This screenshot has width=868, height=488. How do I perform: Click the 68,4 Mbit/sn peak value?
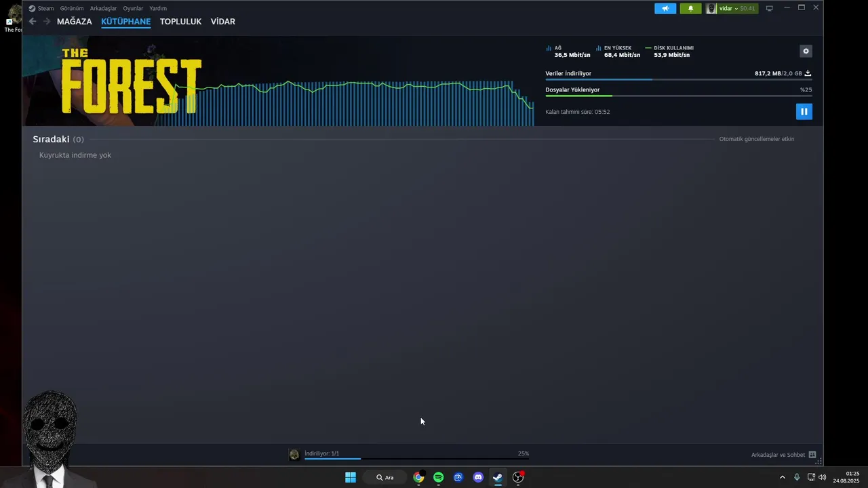(x=622, y=55)
